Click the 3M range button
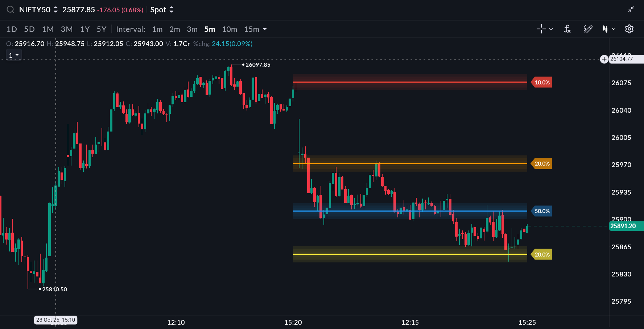Viewport: 644px width, 329px height. 67,29
